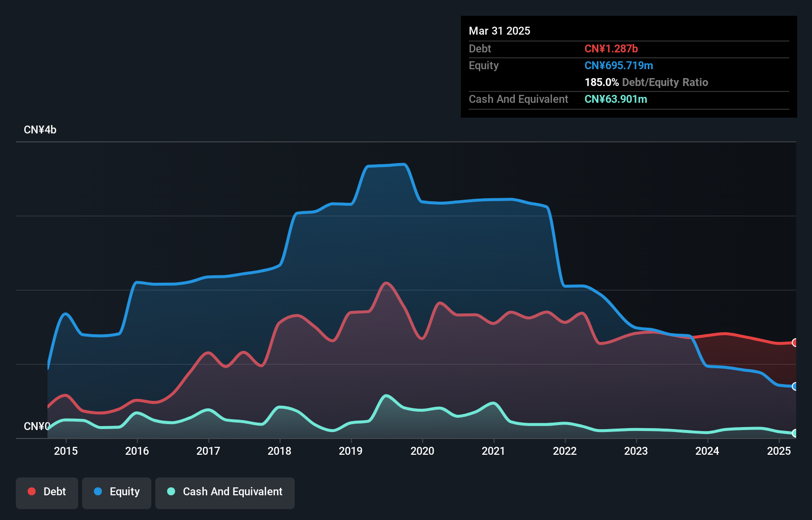Click the CN¥1.287b debt value
Viewport: 812px width, 520px height.
point(611,48)
